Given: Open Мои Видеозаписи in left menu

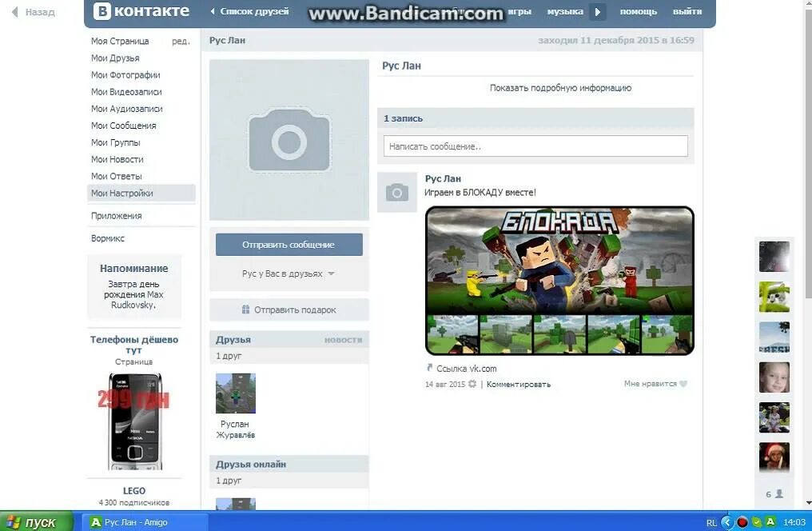Looking at the screenshot, I should tap(126, 92).
